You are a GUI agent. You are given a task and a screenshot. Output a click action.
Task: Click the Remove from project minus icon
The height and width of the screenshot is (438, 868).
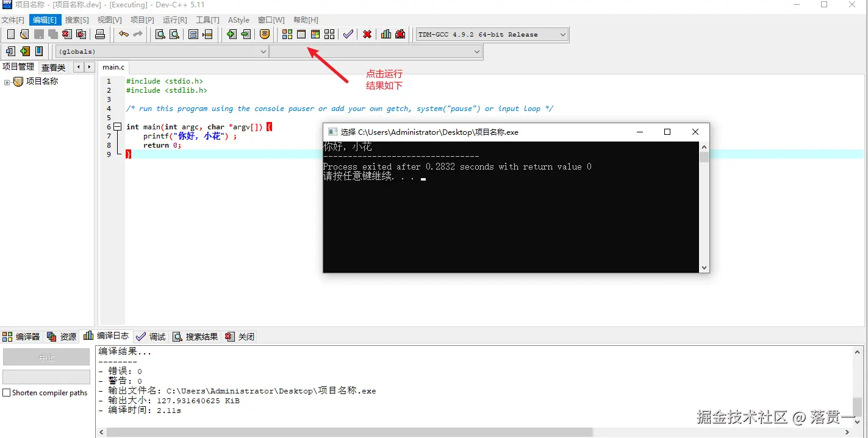pyautogui.click(x=246, y=34)
